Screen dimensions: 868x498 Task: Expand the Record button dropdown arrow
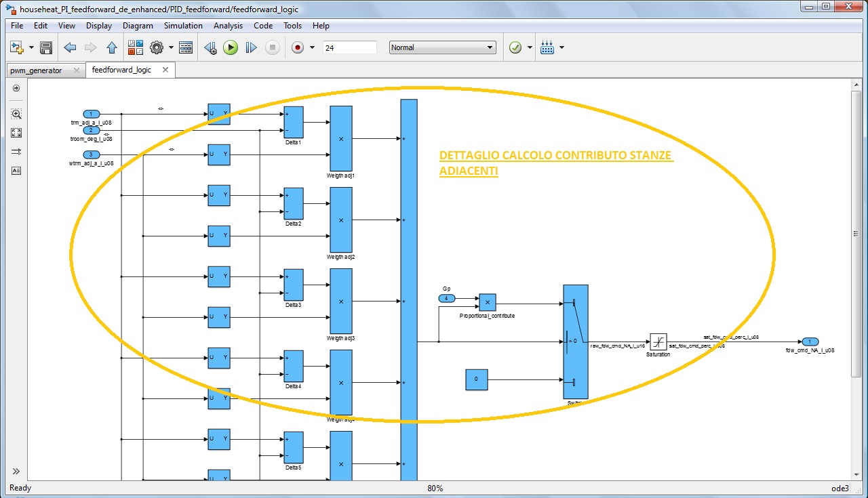(x=312, y=47)
